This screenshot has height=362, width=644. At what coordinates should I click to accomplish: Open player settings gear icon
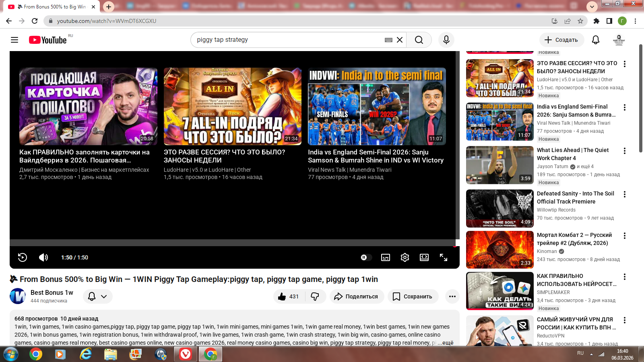pyautogui.click(x=405, y=257)
